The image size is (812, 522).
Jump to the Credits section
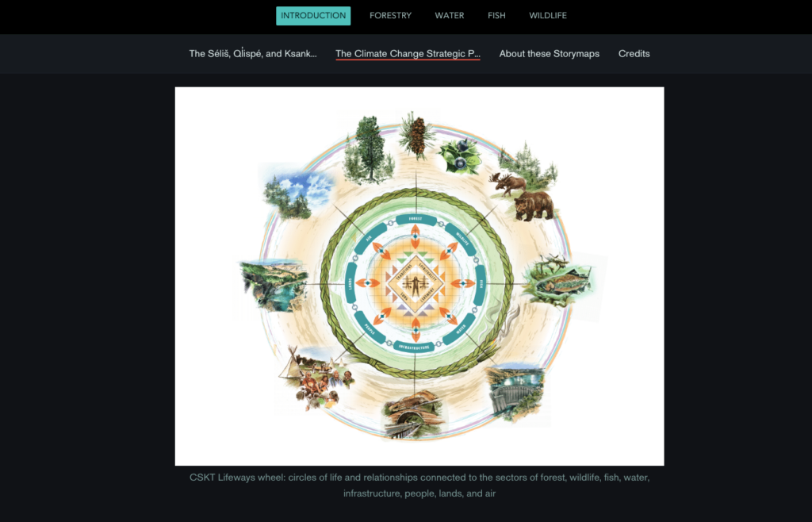[634, 53]
